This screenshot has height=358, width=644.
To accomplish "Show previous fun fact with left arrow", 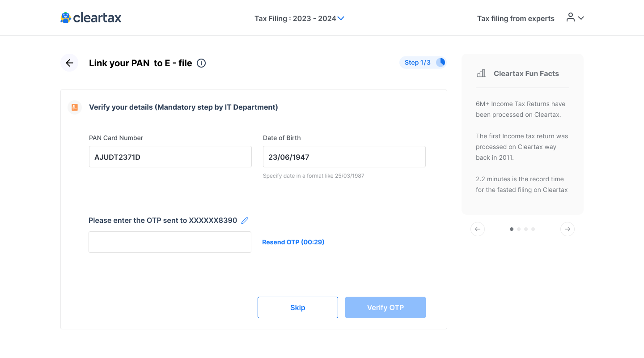I will click(478, 229).
